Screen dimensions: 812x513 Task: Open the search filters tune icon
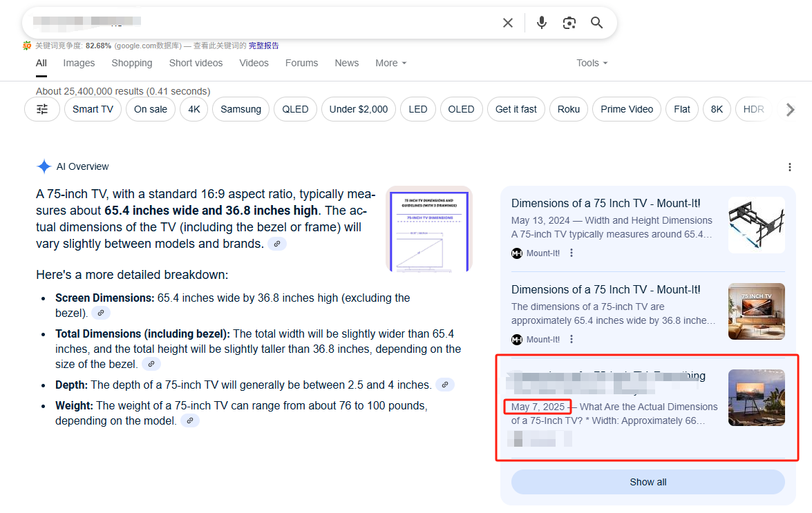point(41,109)
